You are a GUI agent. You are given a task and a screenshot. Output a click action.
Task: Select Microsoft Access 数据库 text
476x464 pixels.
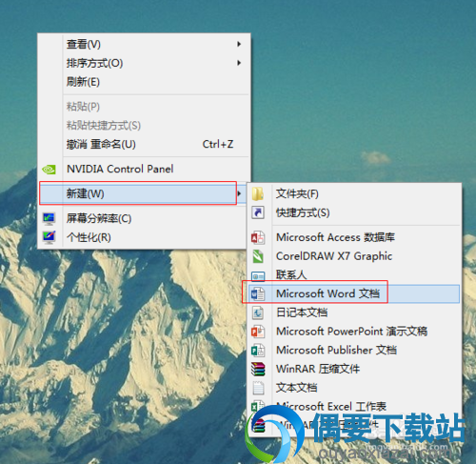tap(335, 237)
